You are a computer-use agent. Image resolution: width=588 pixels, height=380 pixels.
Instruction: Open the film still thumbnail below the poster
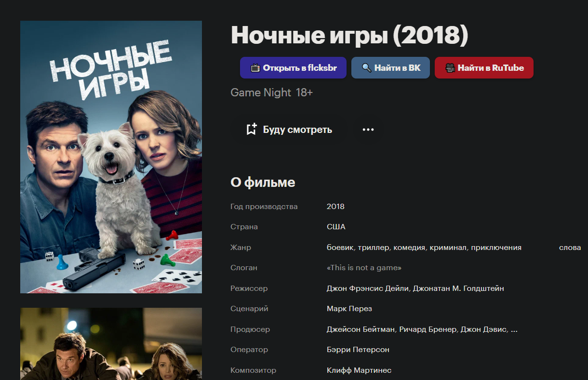111,344
